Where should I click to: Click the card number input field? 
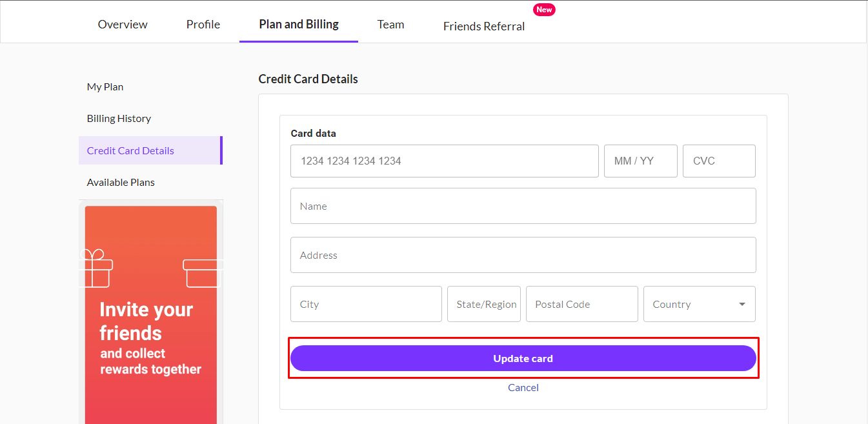point(444,161)
